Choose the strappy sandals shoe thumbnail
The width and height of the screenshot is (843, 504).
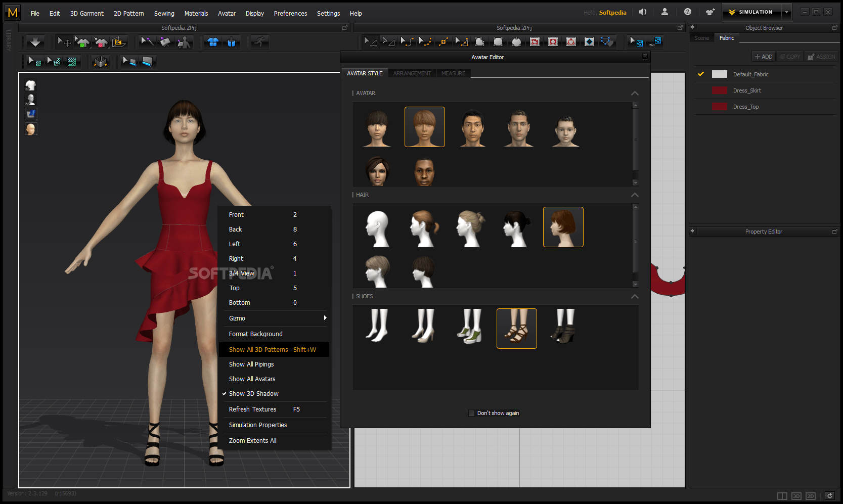[x=516, y=328]
